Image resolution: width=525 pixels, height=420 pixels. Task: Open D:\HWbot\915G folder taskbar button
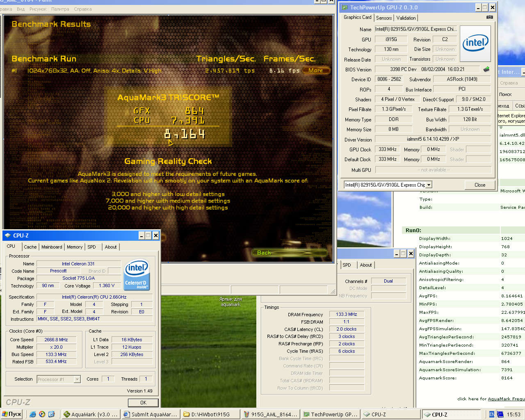pos(211,414)
